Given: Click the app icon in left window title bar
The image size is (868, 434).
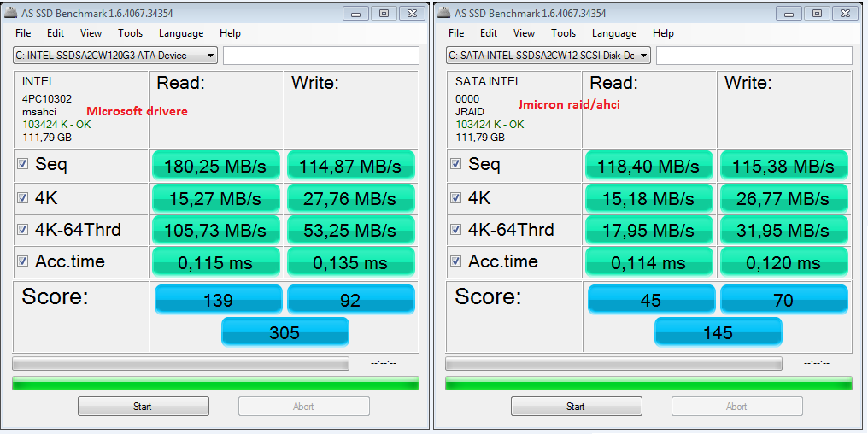Looking at the screenshot, I should tap(10, 14).
